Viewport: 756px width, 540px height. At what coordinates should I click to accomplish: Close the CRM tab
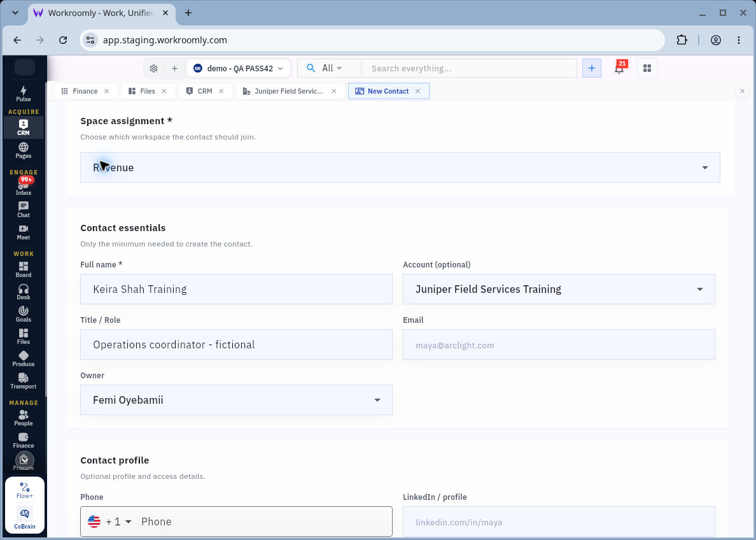click(x=221, y=90)
